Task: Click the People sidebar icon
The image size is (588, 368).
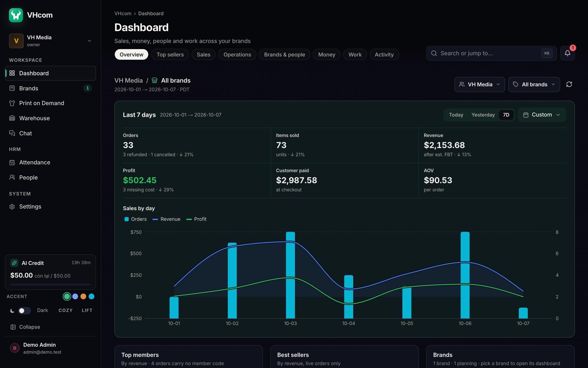Action: point(12,177)
